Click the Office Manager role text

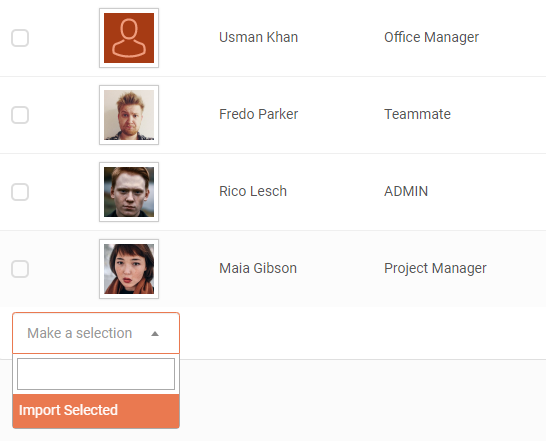pyautogui.click(x=431, y=37)
